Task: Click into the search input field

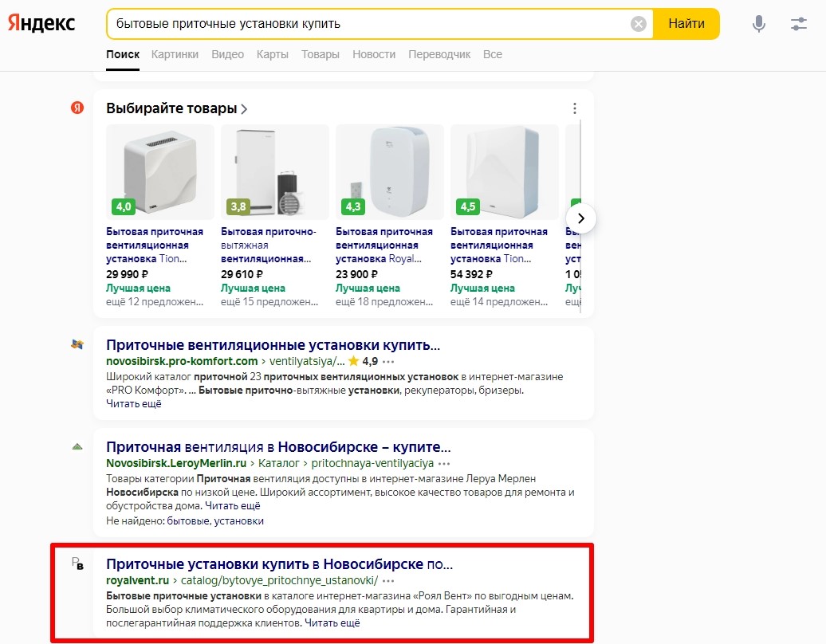Action: (367, 24)
